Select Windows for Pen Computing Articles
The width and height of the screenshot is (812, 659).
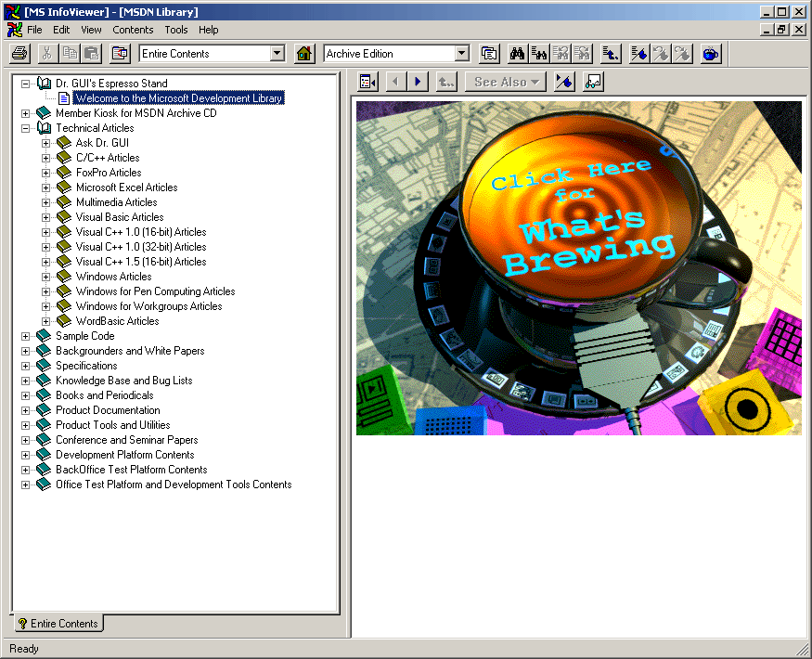pyautogui.click(x=155, y=291)
